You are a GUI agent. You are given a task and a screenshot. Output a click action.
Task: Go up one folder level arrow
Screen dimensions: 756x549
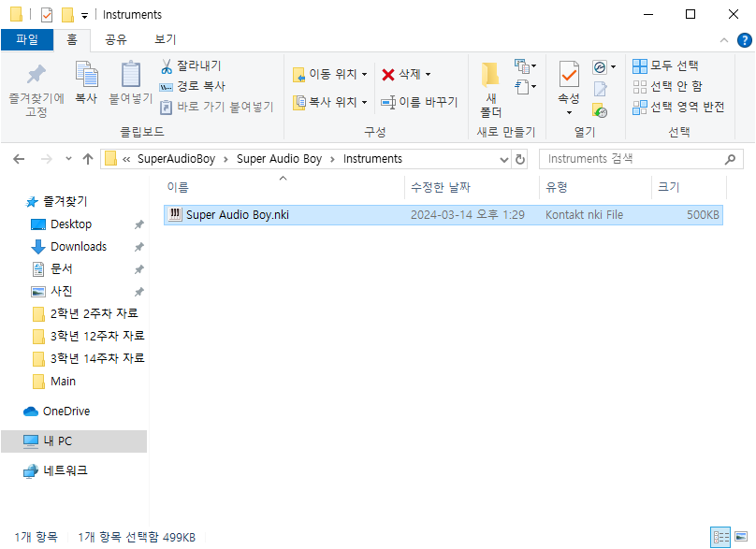tap(88, 159)
